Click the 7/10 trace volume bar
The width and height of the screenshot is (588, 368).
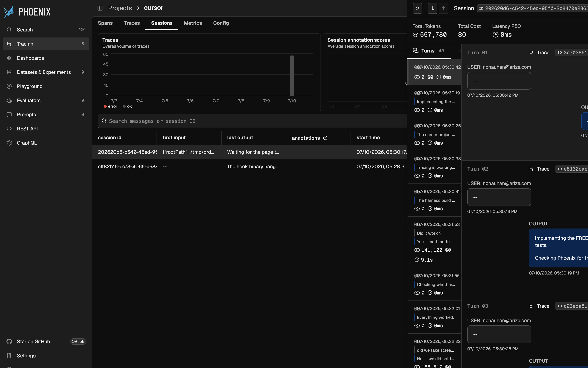point(292,75)
